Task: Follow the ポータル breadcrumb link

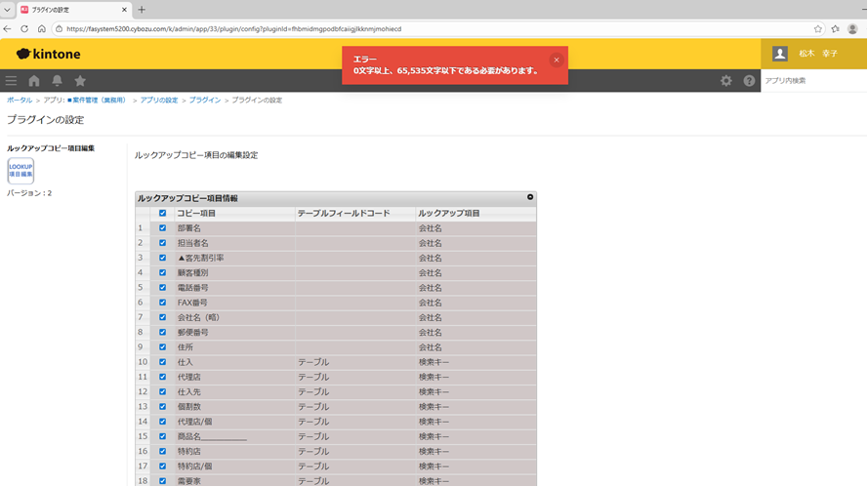Action: pos(20,101)
